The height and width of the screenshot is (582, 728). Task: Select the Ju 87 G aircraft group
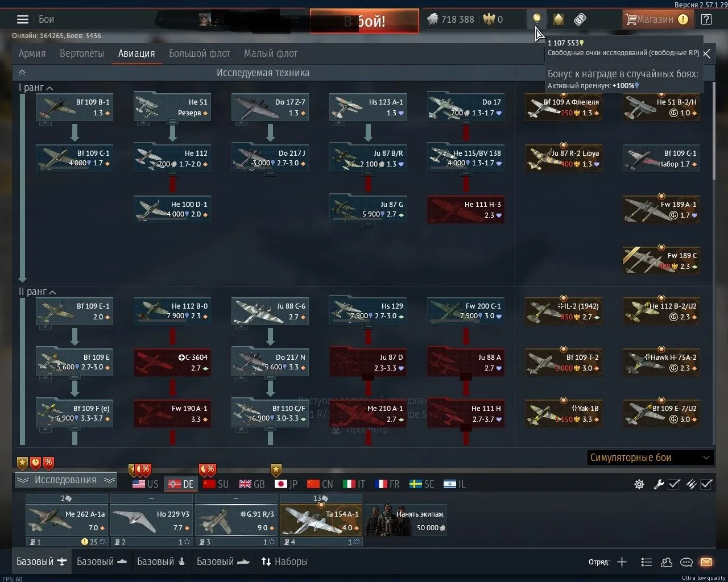click(368, 210)
